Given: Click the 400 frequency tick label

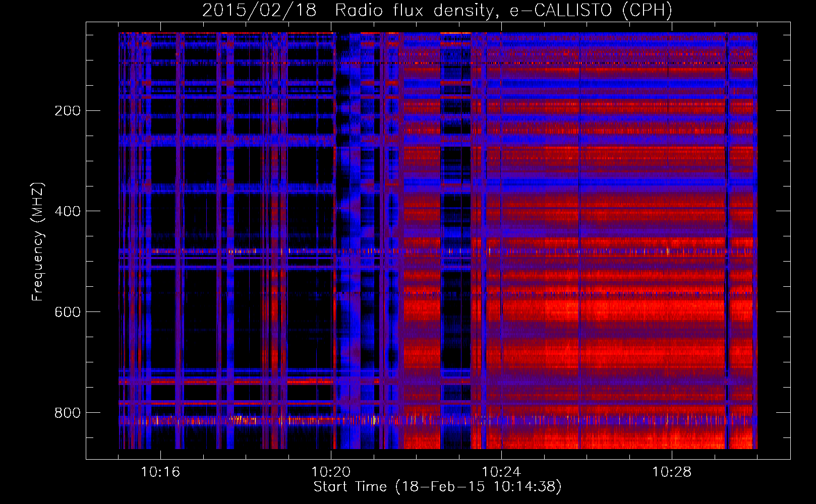Looking at the screenshot, I should pos(68,211).
